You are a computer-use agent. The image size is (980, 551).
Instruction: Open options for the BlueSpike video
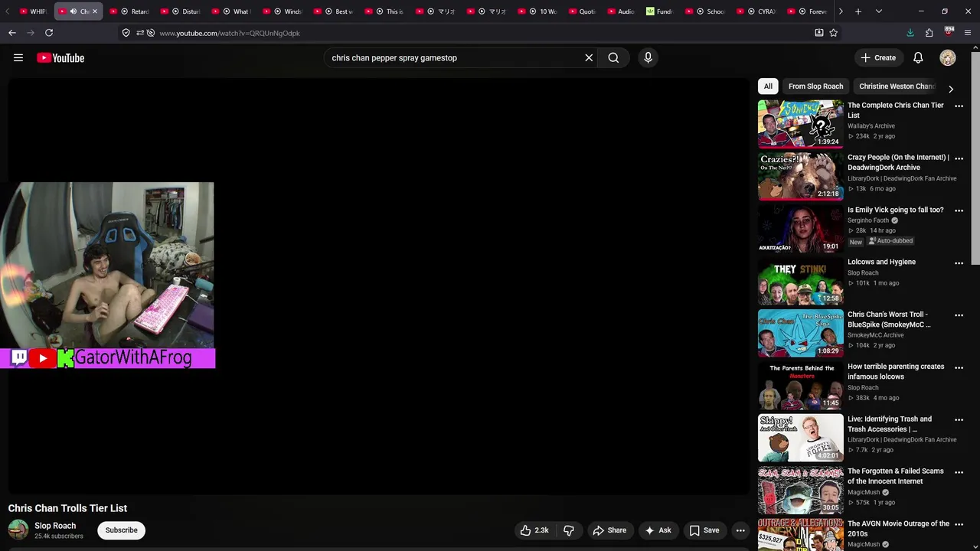pyautogui.click(x=959, y=315)
